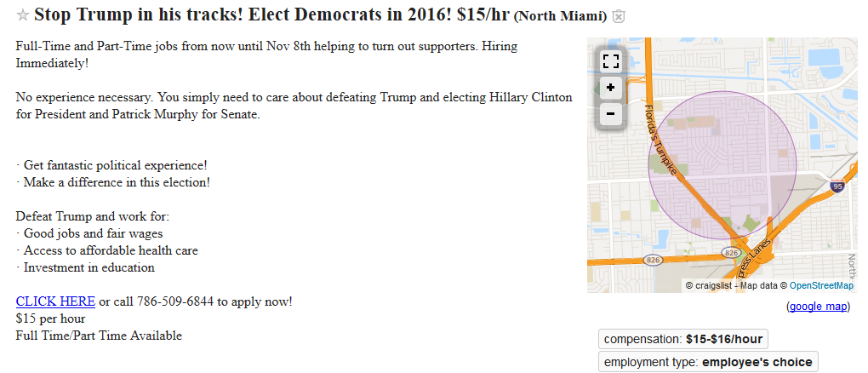Screen dimensions: 868x373
Task: Click the employment type employee's choice tag
Action: pyautogui.click(x=708, y=362)
